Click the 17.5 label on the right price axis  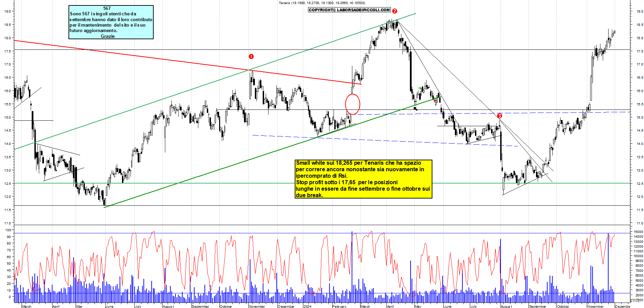640,51
